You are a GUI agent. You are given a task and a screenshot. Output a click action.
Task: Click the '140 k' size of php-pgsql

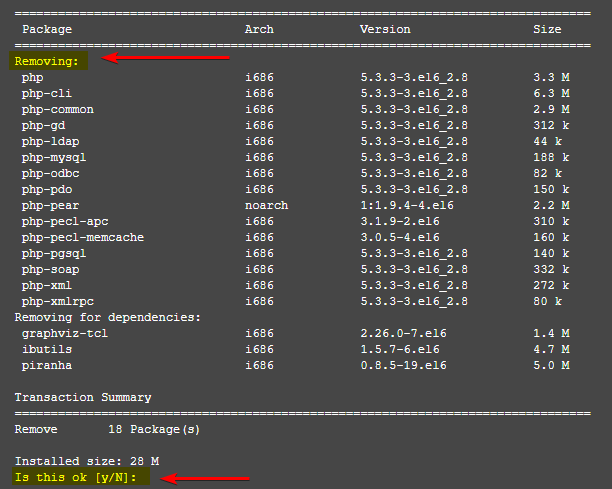coord(551,253)
